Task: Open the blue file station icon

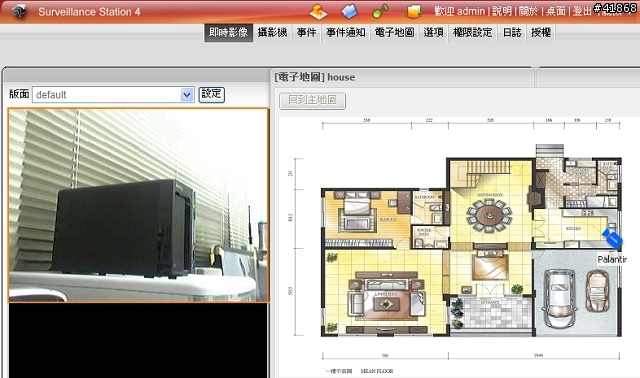Action: [349, 11]
